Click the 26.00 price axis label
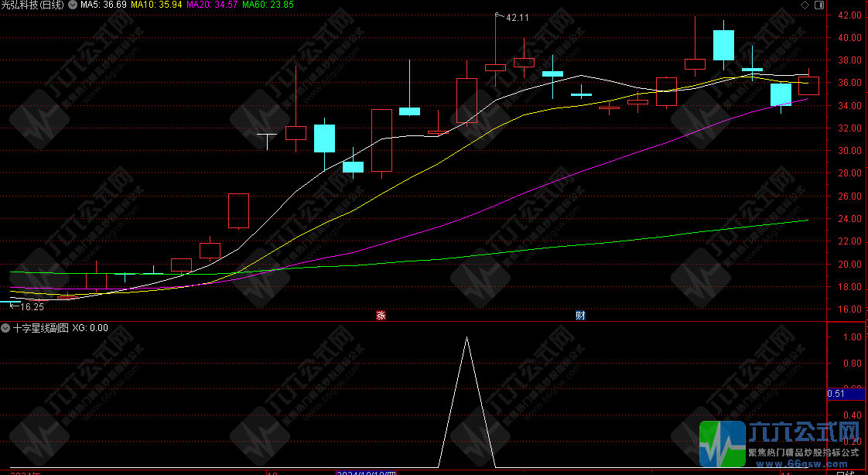The width and height of the screenshot is (868, 475). point(849,196)
